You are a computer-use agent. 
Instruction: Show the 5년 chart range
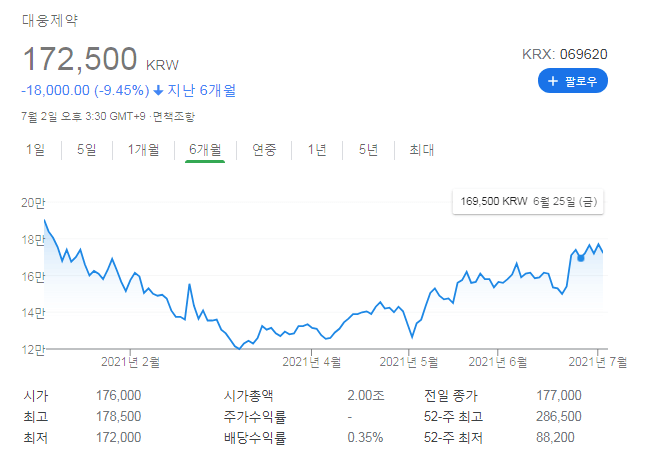[x=368, y=150]
